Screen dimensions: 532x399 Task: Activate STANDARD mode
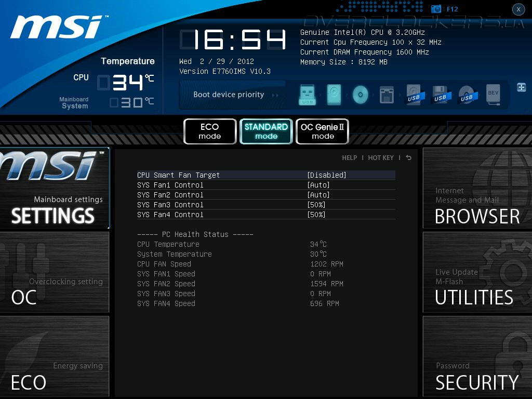click(266, 131)
